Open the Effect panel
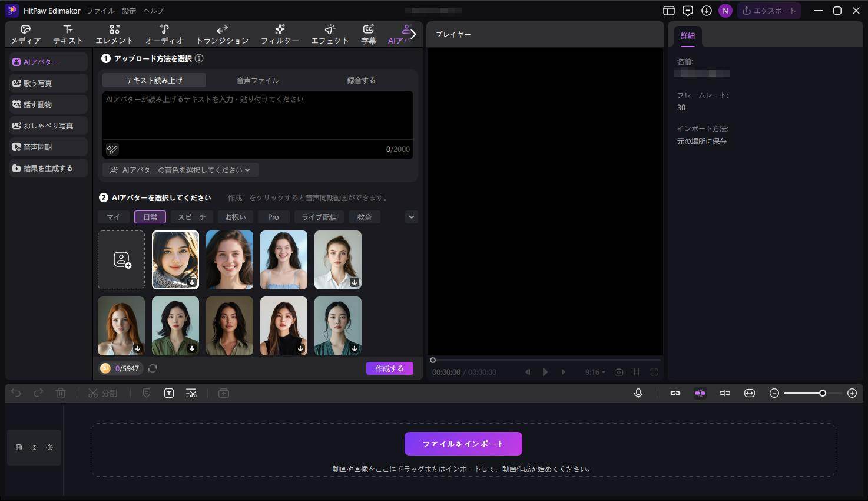This screenshot has width=868, height=501. pyautogui.click(x=330, y=34)
